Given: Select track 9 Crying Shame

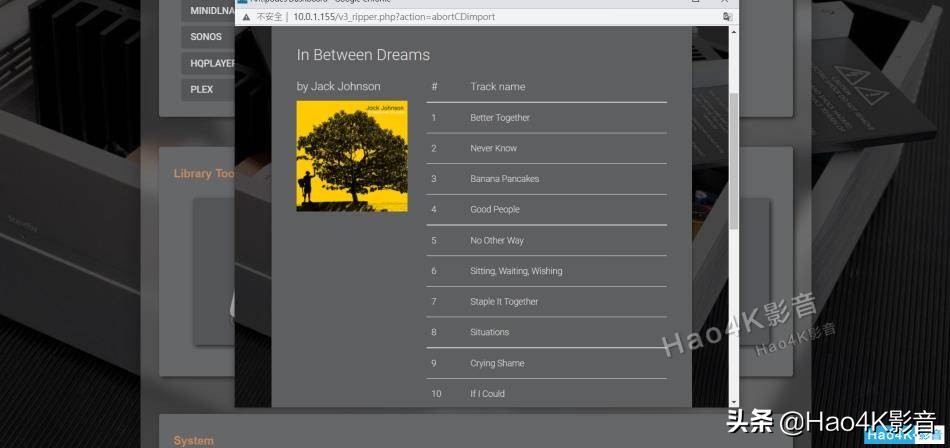Looking at the screenshot, I should click(x=546, y=363).
